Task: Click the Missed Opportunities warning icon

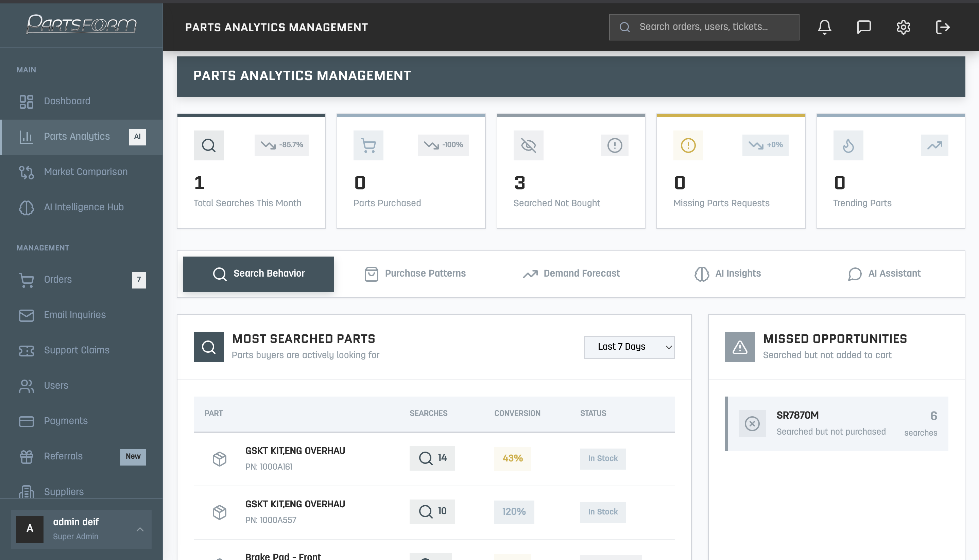Action: point(740,347)
